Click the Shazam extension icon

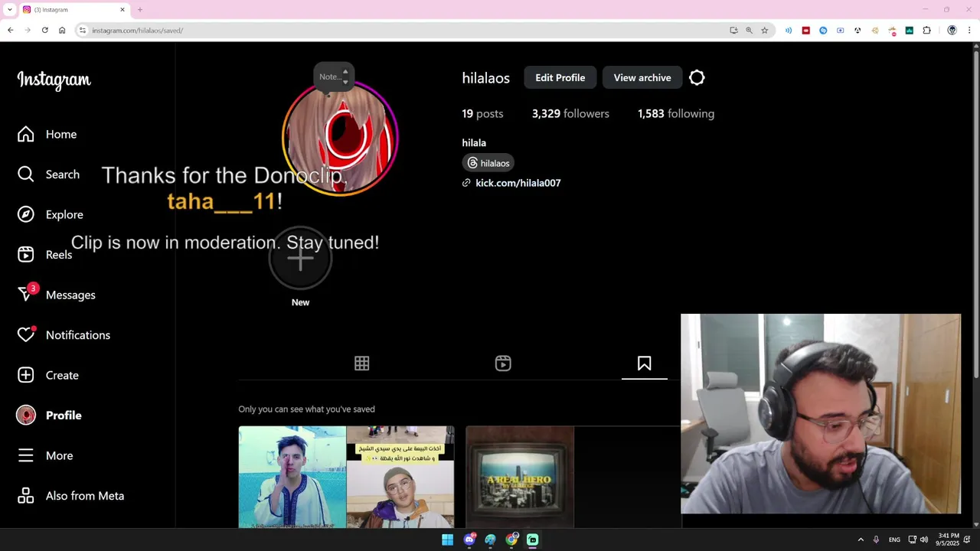pyautogui.click(x=823, y=30)
